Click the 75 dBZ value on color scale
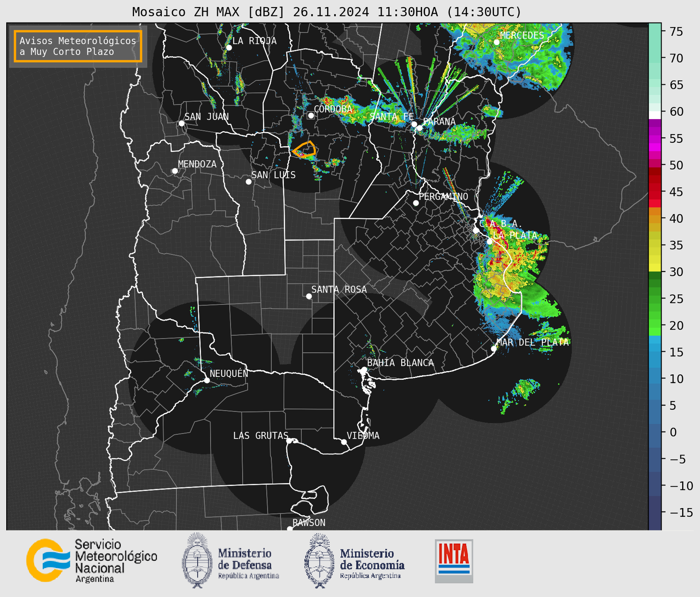This screenshot has width=700, height=597. coord(676,31)
